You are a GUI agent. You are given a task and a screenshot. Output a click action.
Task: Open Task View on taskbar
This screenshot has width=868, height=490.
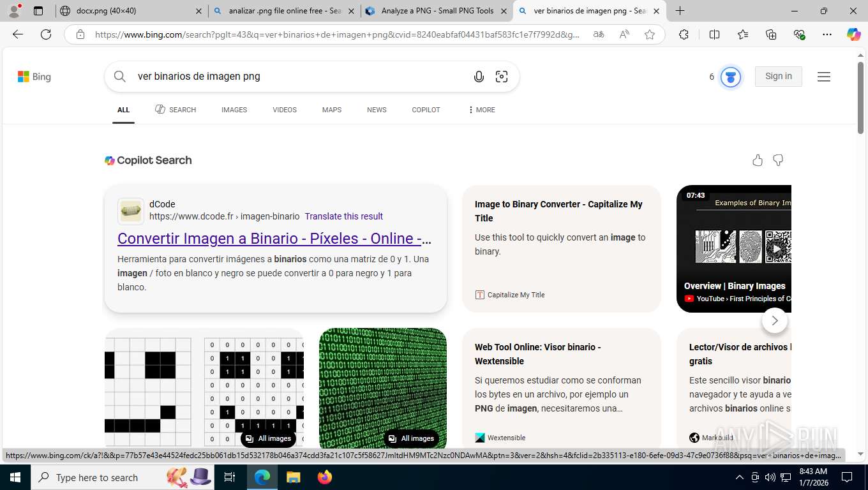(x=230, y=477)
